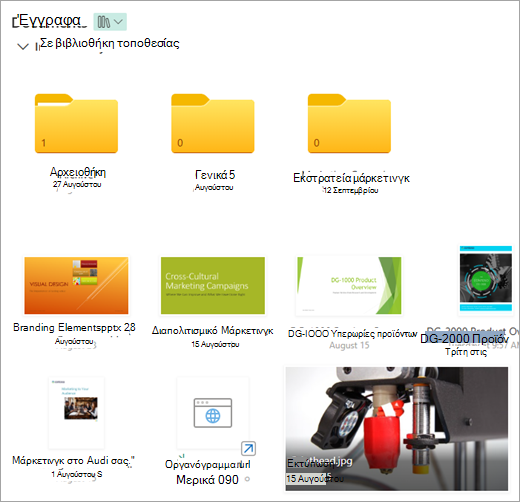Click the 'DG-2000 Προϊόν' file name

[465, 339]
